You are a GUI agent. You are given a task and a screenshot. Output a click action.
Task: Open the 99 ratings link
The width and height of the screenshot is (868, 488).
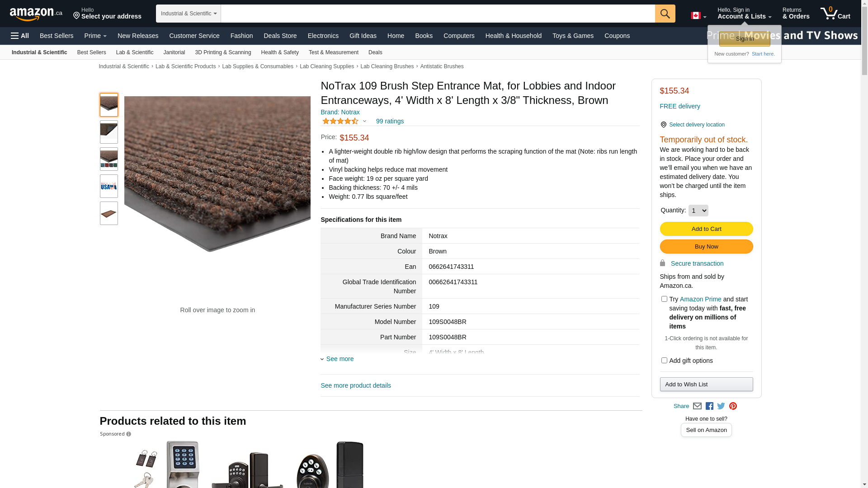[x=390, y=121]
